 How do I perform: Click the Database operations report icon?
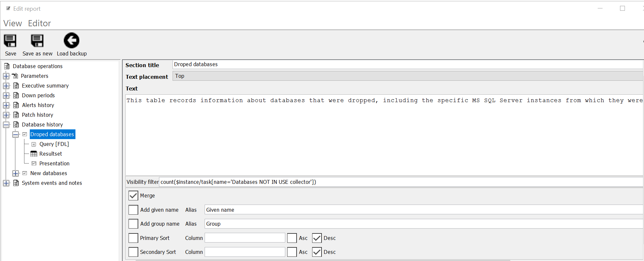(7, 66)
